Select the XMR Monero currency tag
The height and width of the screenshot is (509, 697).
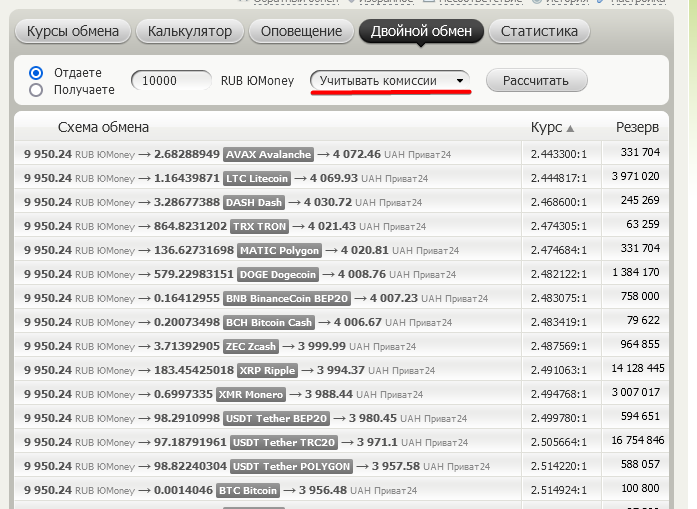[251, 394]
